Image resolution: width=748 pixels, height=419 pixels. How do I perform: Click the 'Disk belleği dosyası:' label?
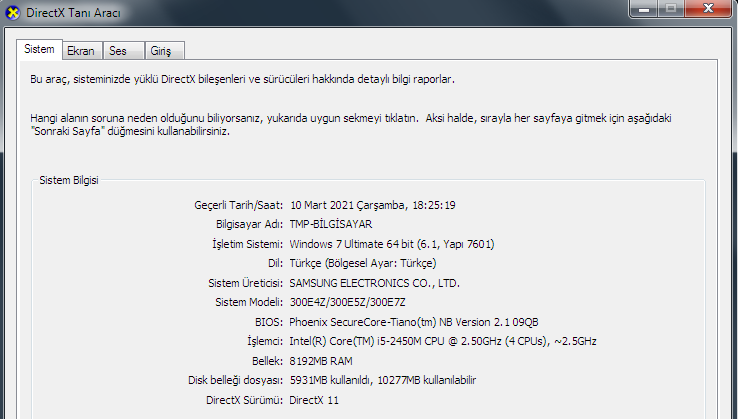click(235, 380)
